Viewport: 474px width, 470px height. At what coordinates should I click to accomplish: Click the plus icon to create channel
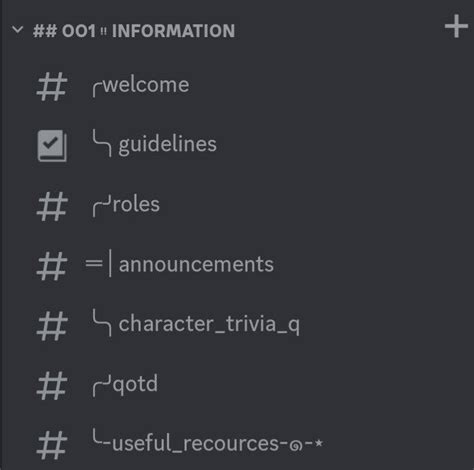point(456,26)
